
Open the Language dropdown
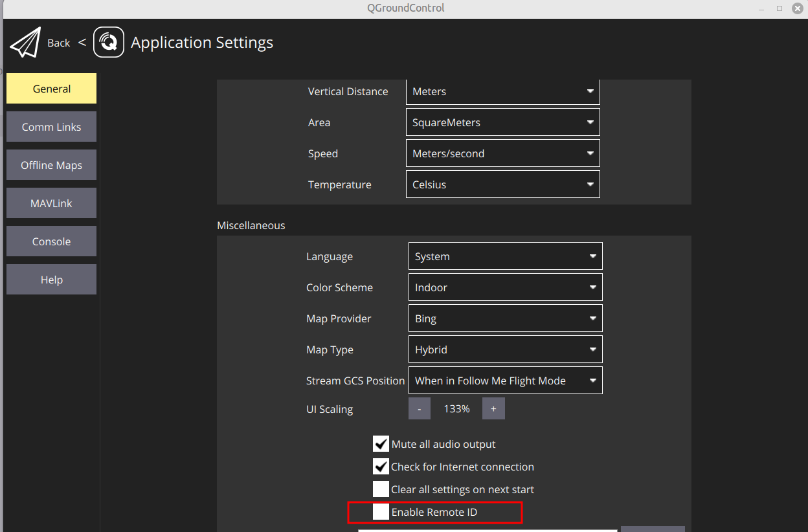pos(506,256)
